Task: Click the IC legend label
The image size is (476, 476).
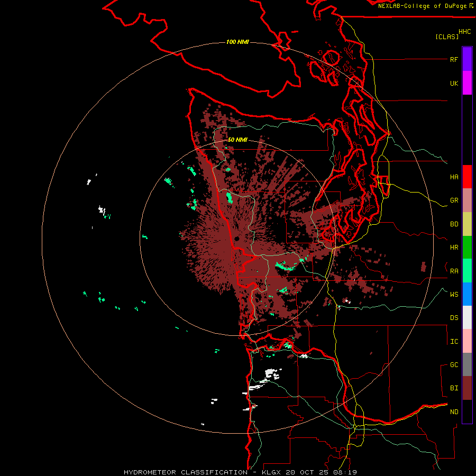Action: click(x=454, y=341)
